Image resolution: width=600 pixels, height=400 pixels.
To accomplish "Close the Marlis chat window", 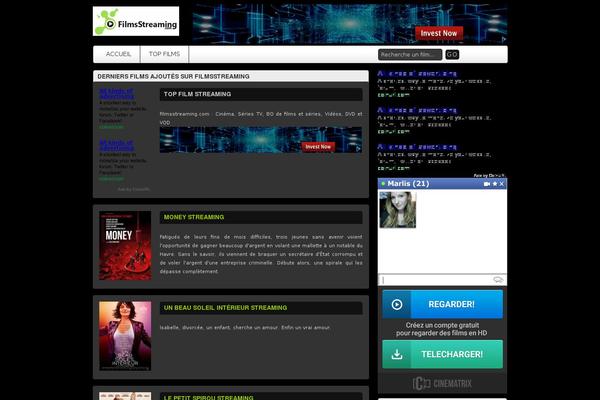I will tap(502, 184).
